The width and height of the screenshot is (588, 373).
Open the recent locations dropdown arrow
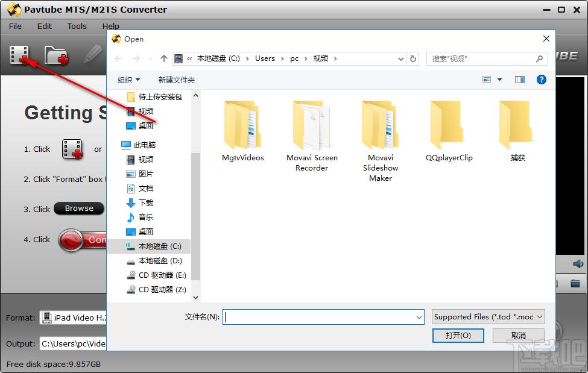coord(150,59)
